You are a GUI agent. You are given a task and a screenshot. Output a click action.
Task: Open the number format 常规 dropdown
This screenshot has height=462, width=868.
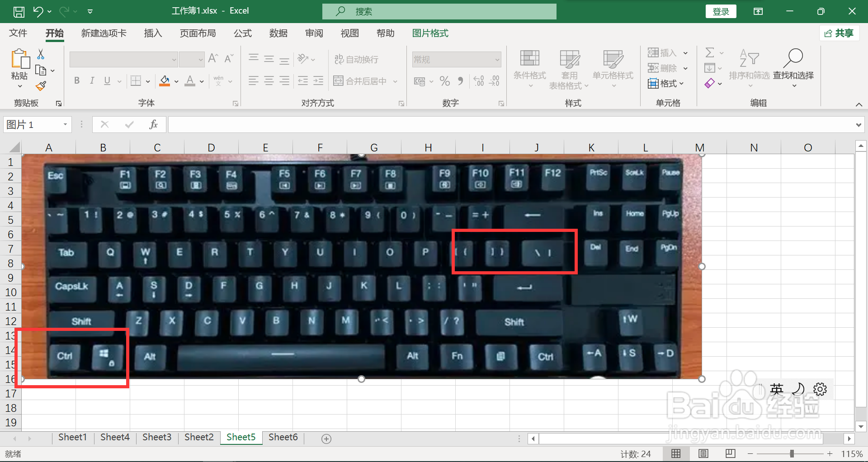coord(497,59)
